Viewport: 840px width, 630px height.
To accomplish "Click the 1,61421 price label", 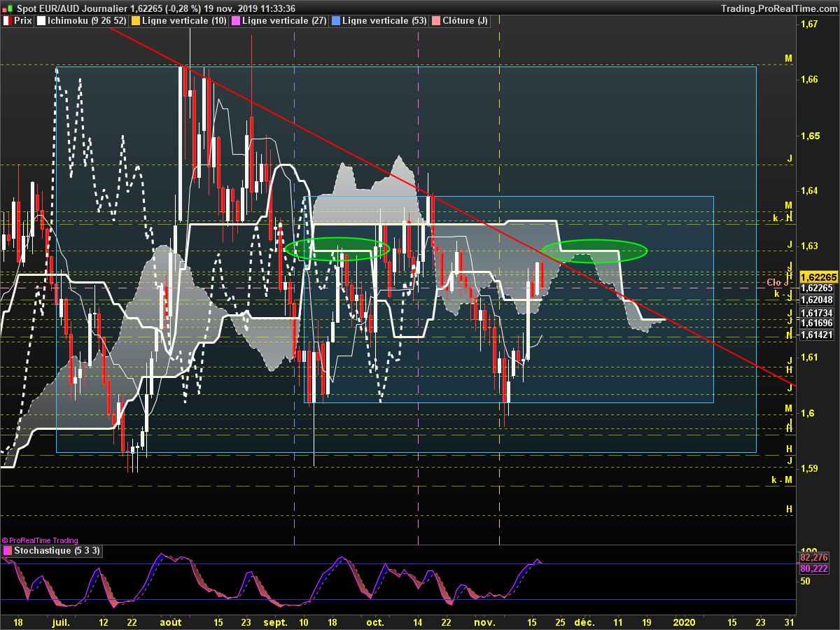I will tap(815, 335).
